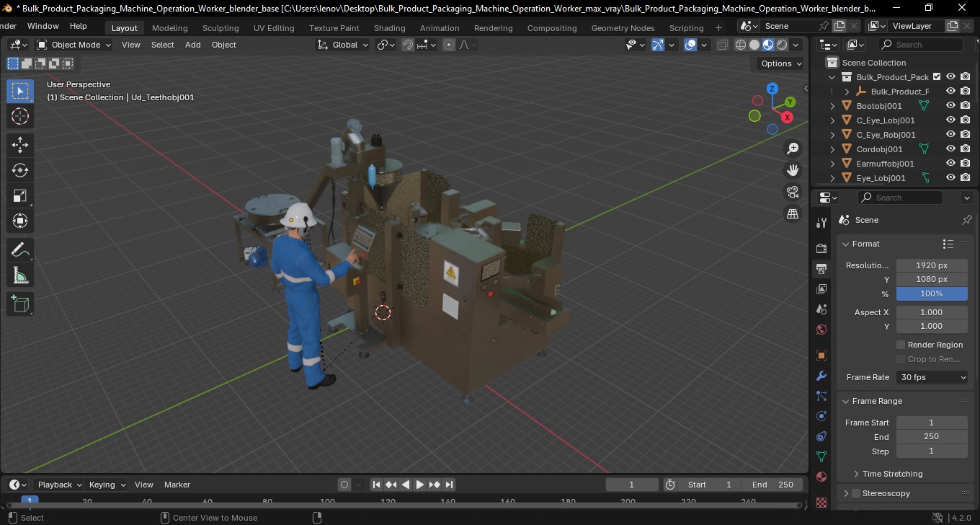This screenshot has width=980, height=525.
Task: Open the View Layer properties tab
Action: (821, 288)
